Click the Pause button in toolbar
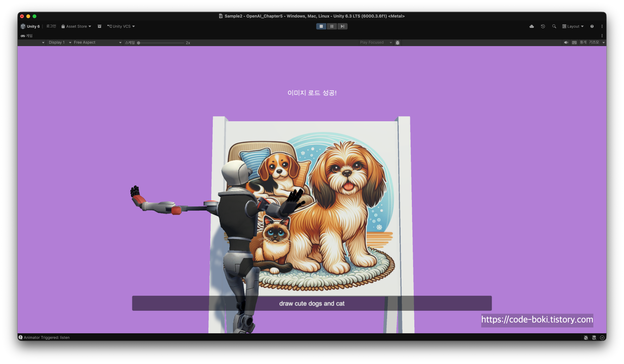This screenshot has width=624, height=364. [332, 26]
